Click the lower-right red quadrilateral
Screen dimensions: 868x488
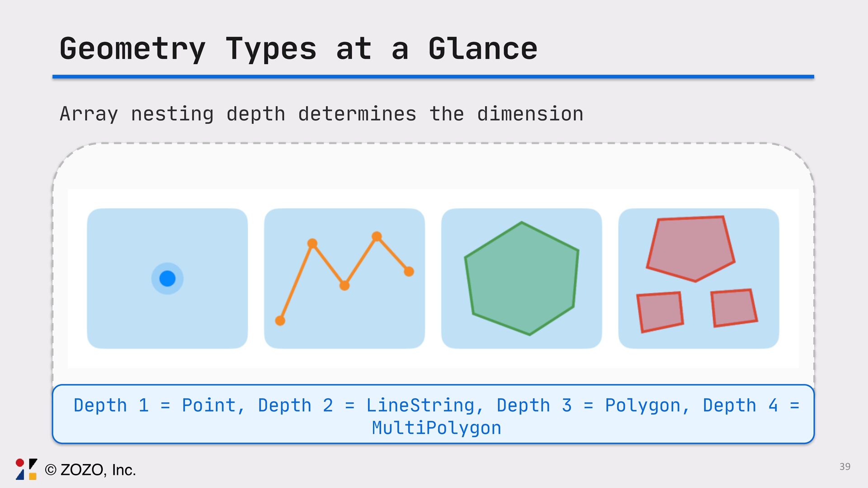pos(733,308)
